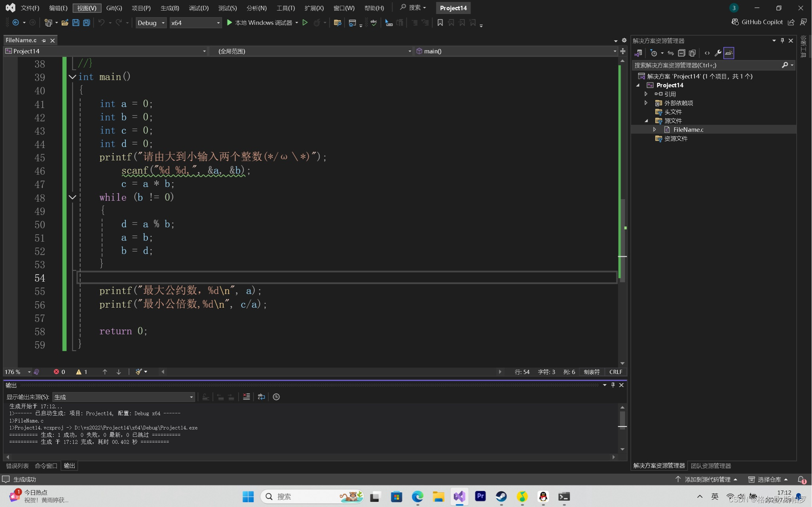Click Sync with Active Document arrows icon

click(x=671, y=53)
